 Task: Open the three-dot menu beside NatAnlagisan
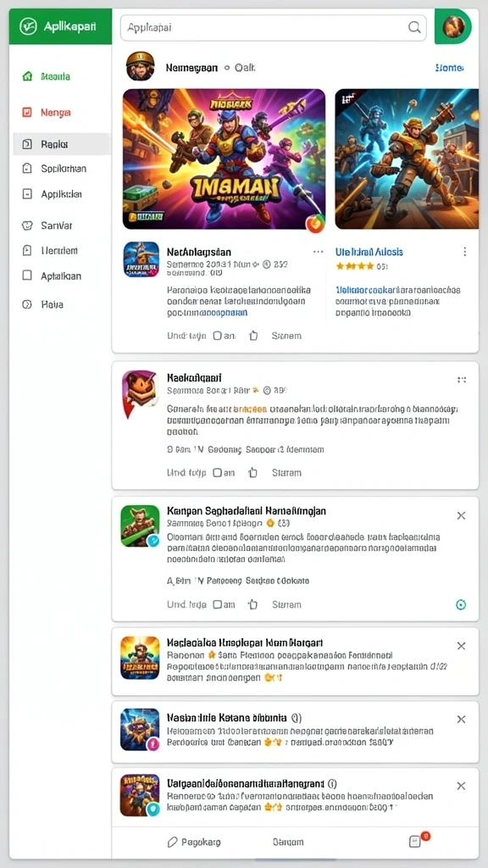[x=318, y=252]
